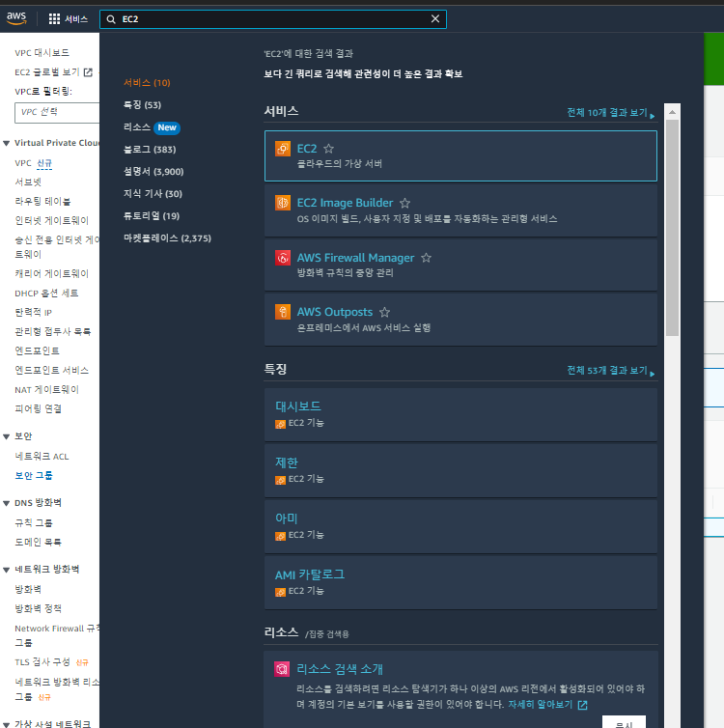
Task: Click the AWS logo home icon
Action: pos(16,18)
